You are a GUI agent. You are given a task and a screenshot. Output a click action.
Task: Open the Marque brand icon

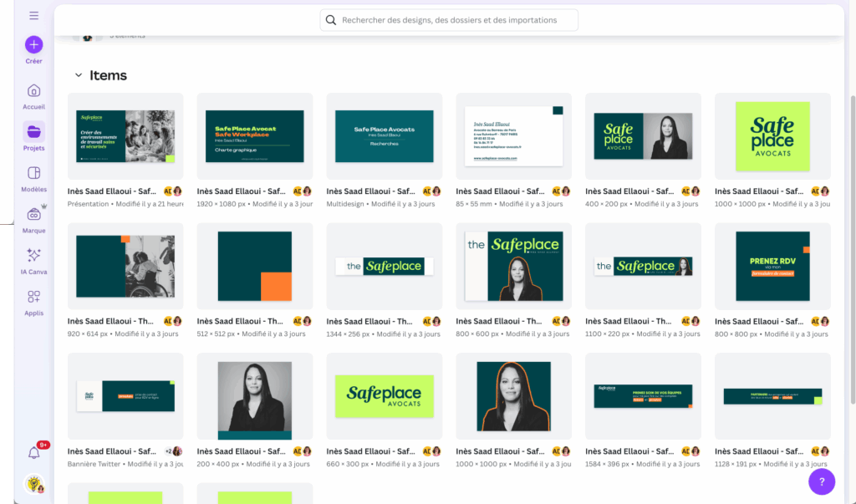[x=33, y=215]
